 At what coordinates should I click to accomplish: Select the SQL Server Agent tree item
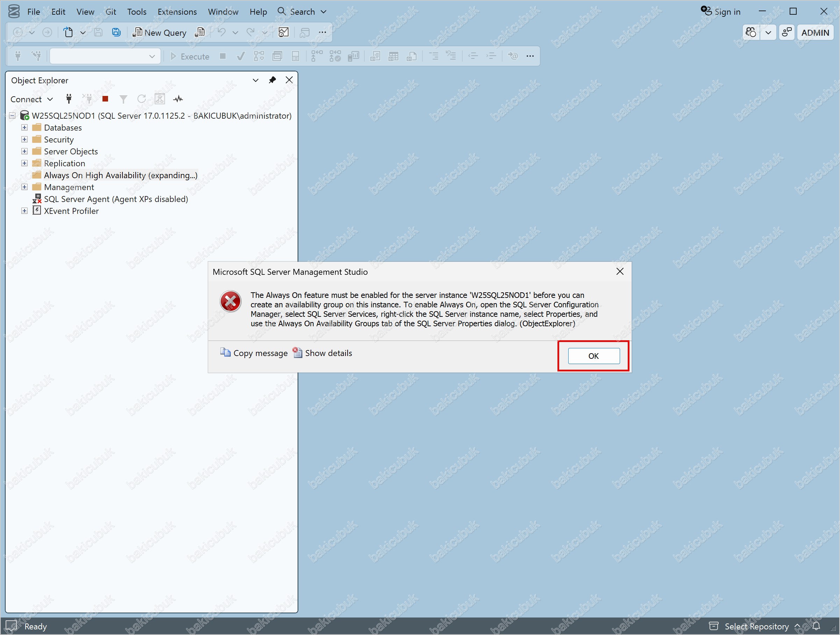(116, 199)
